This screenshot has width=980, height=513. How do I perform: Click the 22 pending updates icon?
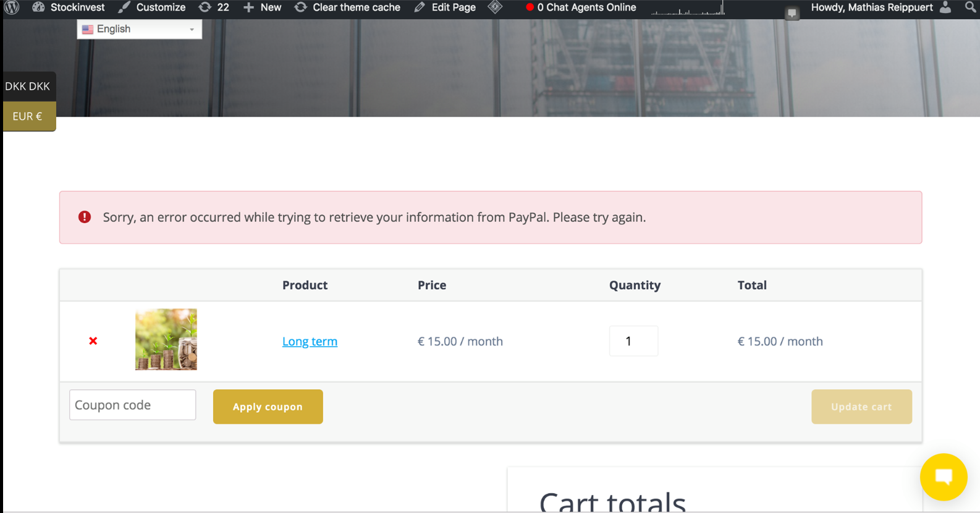(214, 7)
